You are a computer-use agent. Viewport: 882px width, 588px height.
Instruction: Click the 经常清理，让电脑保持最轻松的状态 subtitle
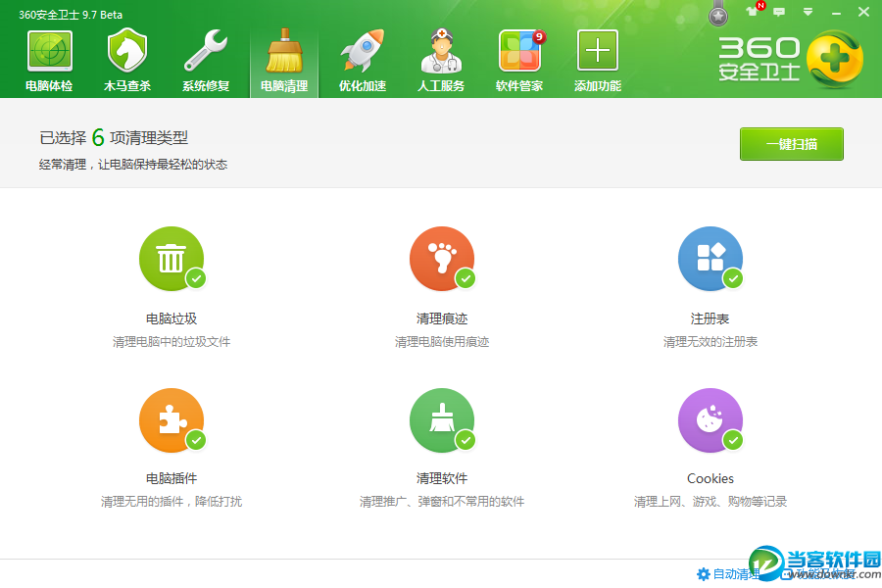coord(133,165)
